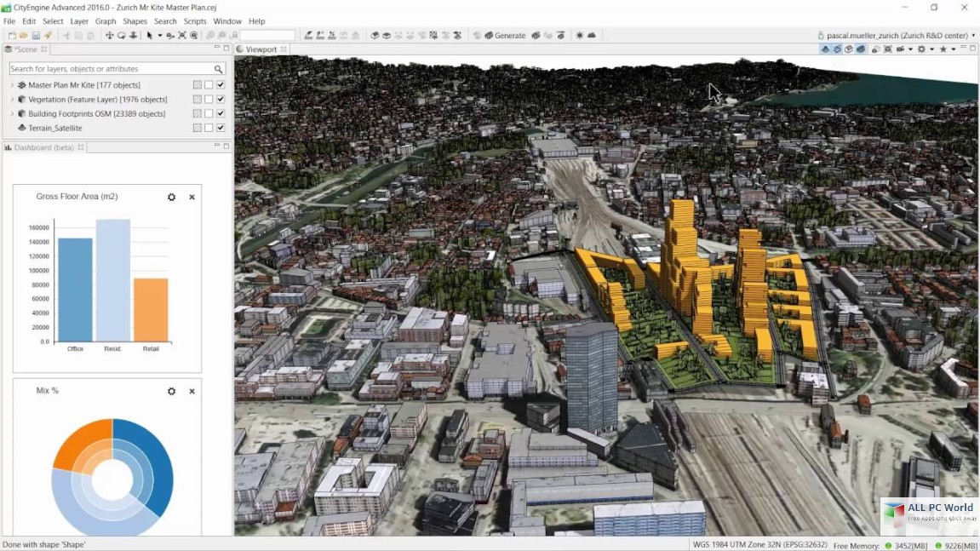The width and height of the screenshot is (980, 551).
Task: Toggle visibility checkbox for Vegetation layer
Action: click(x=221, y=100)
